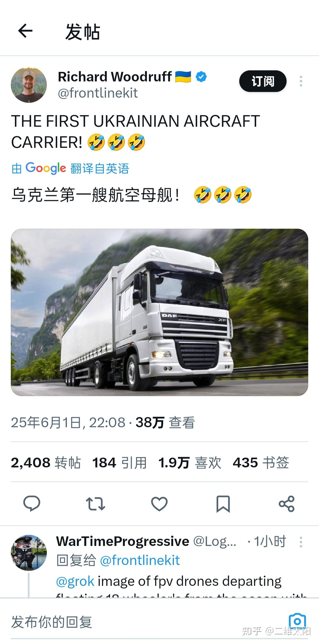Screen dimensions: 319x644
Task: Open WarTimeProgressive's profile avatar
Action: point(29,553)
